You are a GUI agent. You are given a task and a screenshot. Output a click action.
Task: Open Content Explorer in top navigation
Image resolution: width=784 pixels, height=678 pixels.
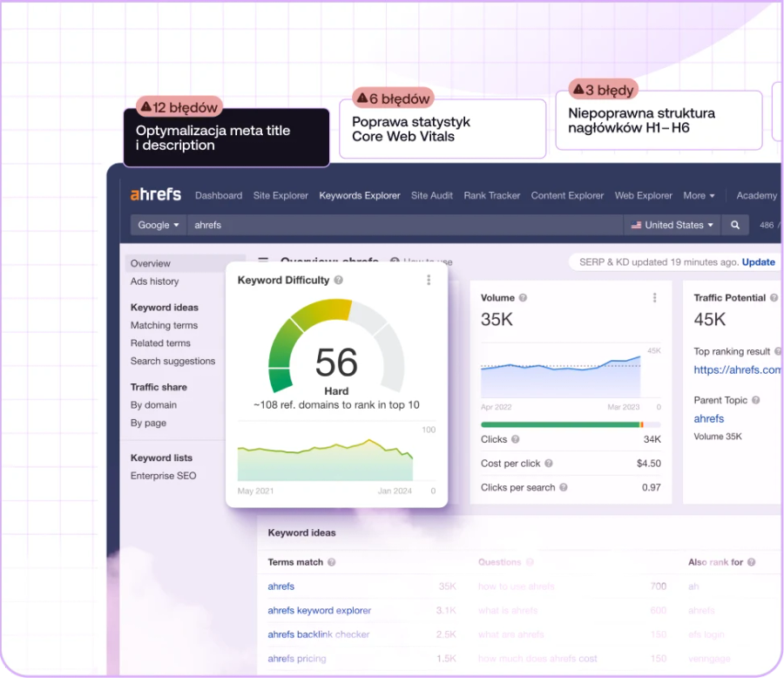pos(567,196)
